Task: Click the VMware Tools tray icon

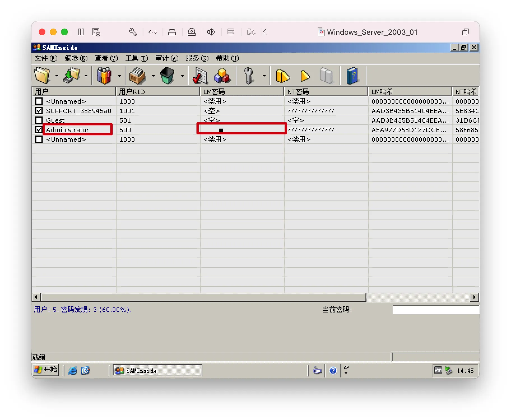Action: [x=438, y=371]
